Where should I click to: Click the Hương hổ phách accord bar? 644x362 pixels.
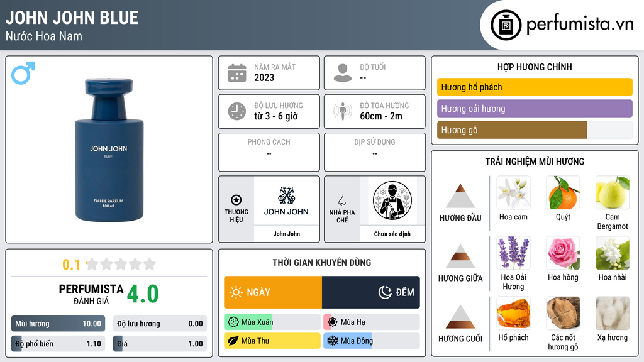[535, 87]
